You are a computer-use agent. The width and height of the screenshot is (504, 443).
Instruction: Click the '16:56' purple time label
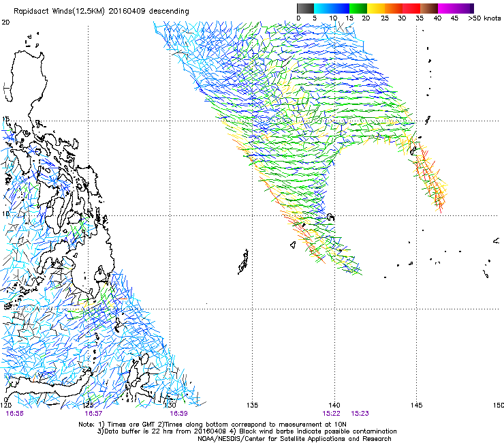pyautogui.click(x=14, y=414)
